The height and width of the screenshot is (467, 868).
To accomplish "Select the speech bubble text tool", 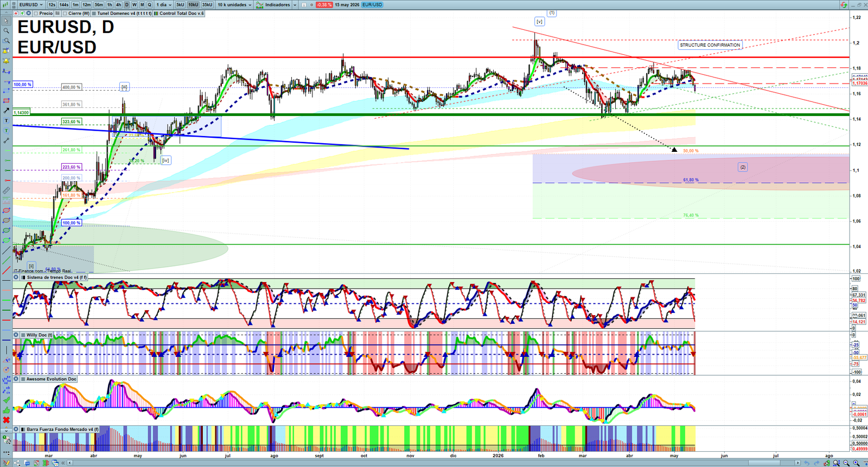I will point(6,131).
